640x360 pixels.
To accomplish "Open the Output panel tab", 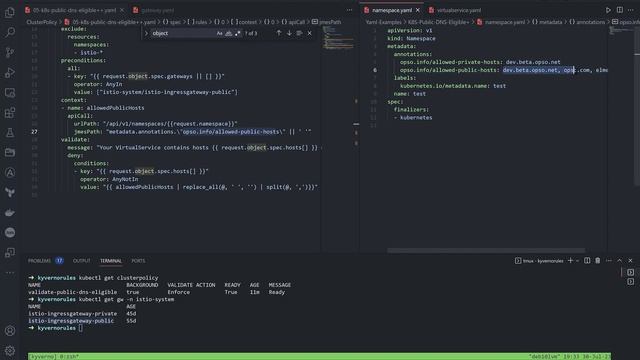I will (x=81, y=260).
